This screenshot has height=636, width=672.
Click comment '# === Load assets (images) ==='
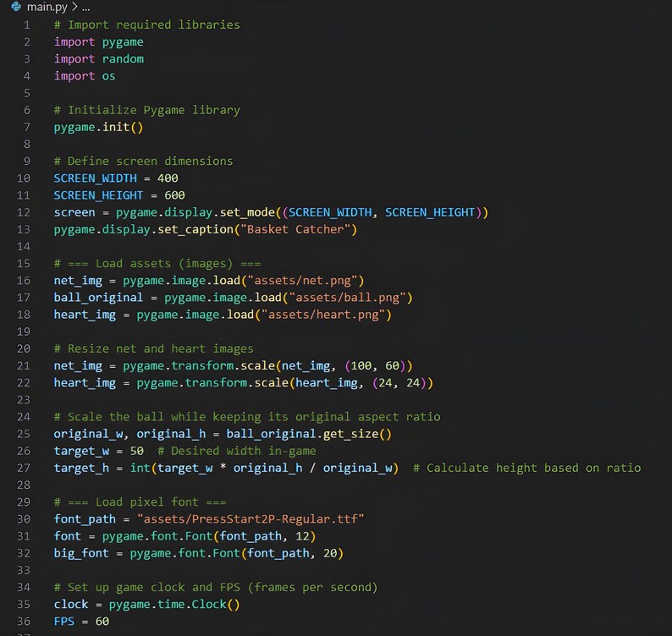(x=157, y=263)
